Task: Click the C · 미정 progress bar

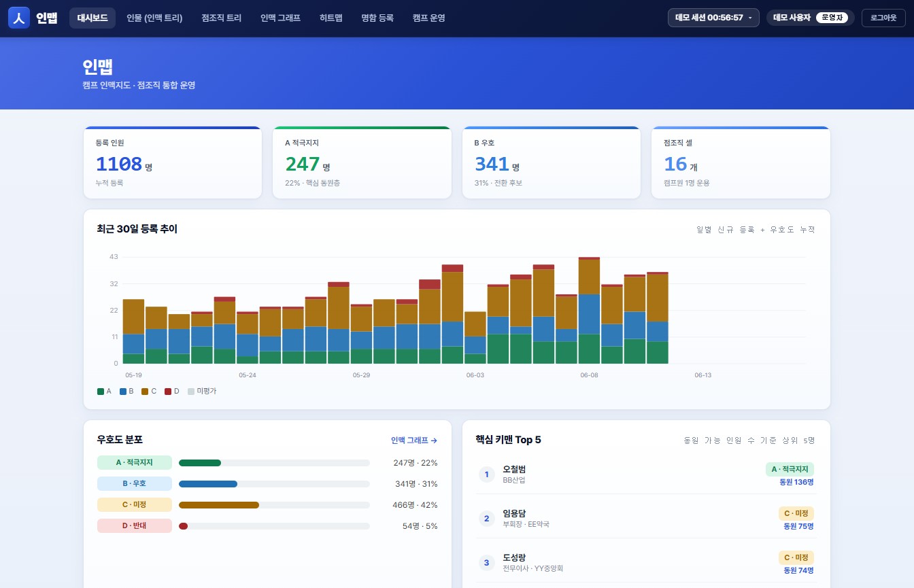Action: pos(274,505)
